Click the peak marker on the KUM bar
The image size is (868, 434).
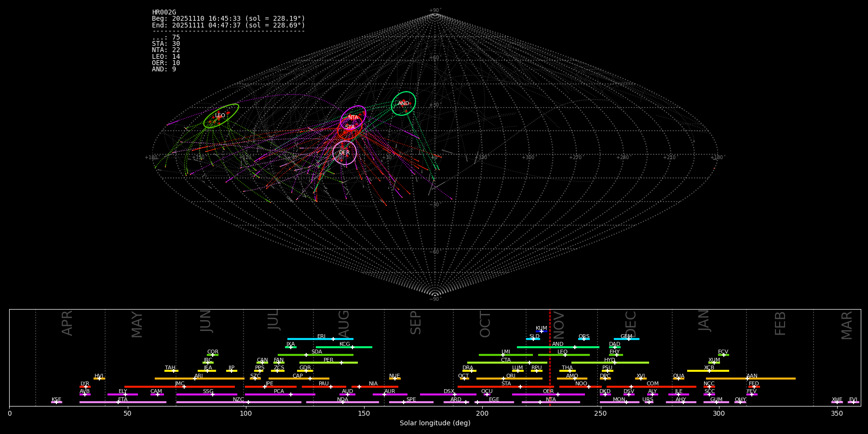(542, 331)
